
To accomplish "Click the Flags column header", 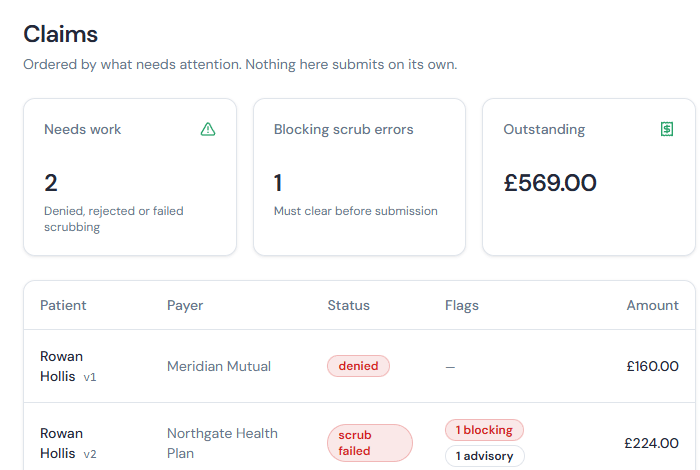I will [462, 305].
